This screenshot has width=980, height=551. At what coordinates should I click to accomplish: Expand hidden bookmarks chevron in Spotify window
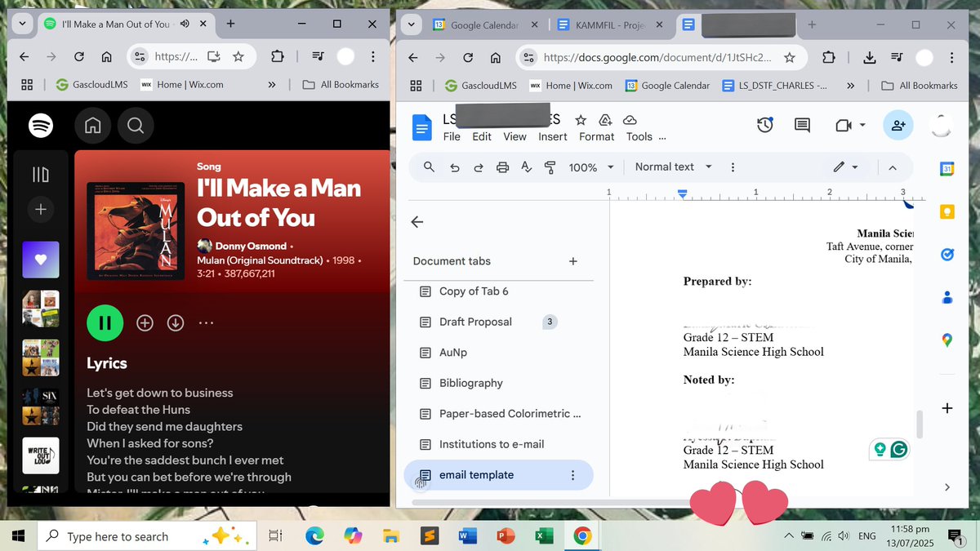tap(272, 84)
